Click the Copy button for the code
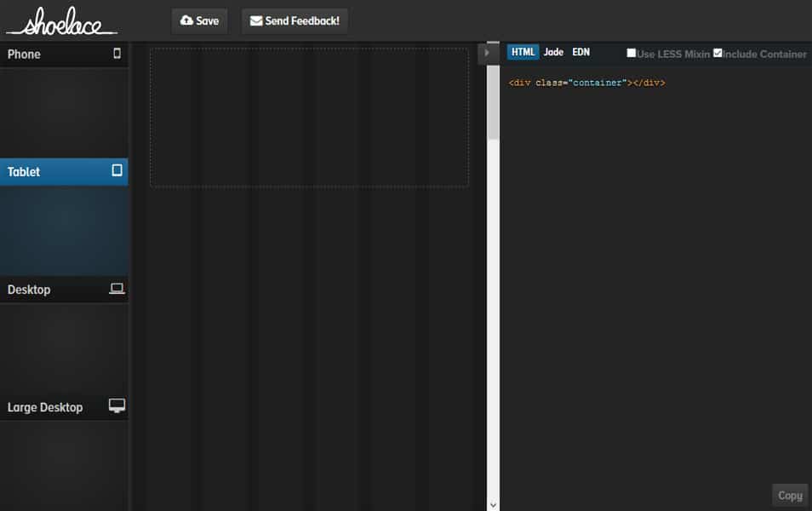812x511 pixels. 788,495
